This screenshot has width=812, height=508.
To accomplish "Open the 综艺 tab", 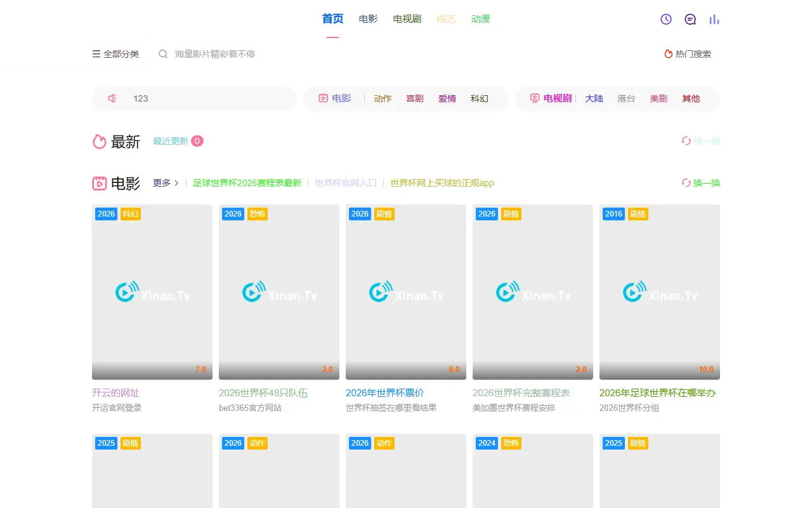I will coord(447,19).
